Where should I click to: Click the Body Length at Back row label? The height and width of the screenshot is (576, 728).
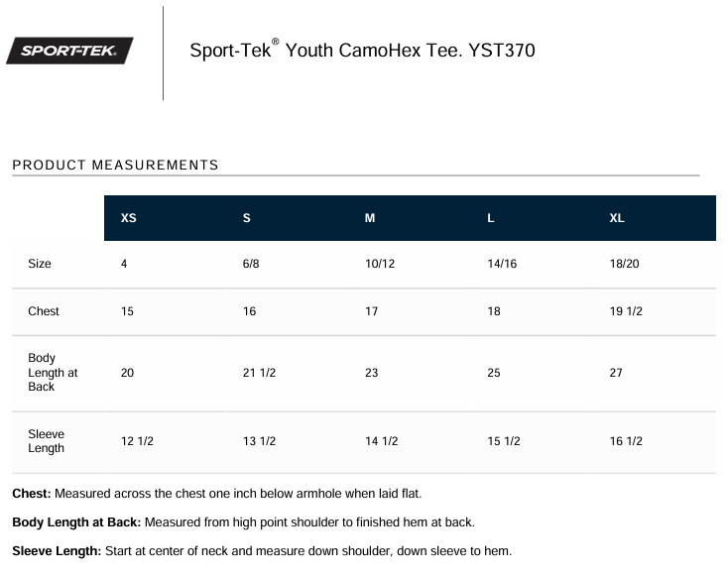[x=53, y=372]
